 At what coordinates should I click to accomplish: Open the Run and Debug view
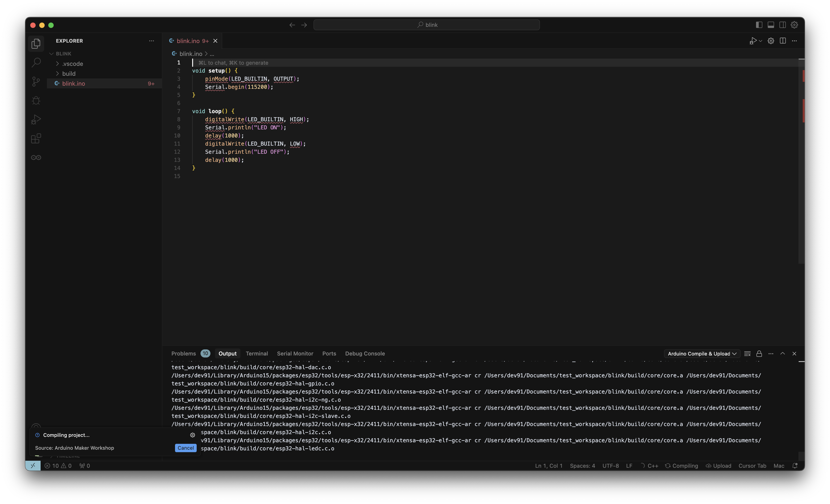pos(36,119)
